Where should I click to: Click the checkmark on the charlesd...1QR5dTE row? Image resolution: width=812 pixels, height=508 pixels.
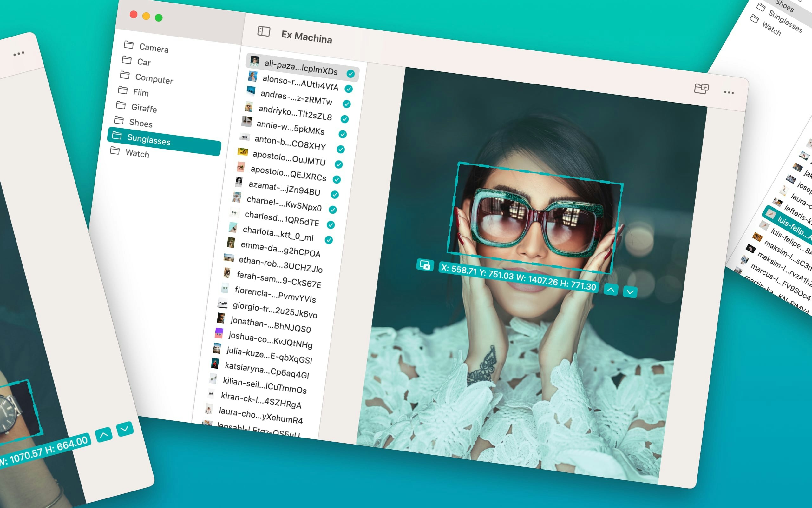[x=331, y=225]
